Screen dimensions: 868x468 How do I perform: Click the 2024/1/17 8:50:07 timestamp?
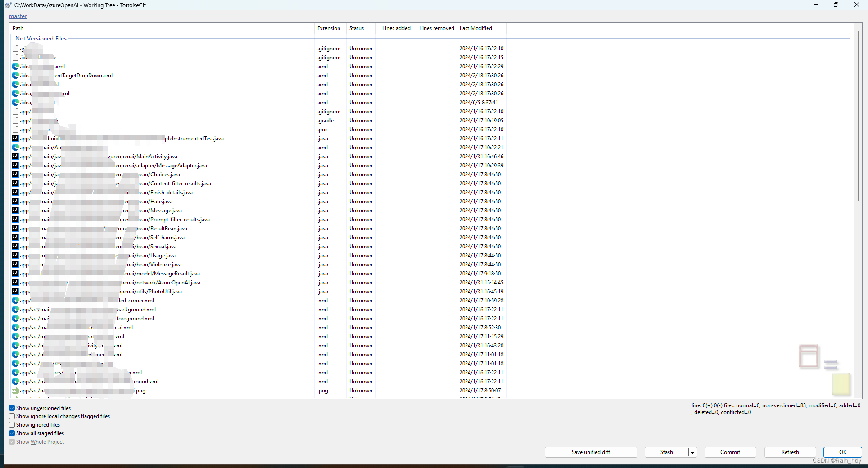pyautogui.click(x=480, y=391)
